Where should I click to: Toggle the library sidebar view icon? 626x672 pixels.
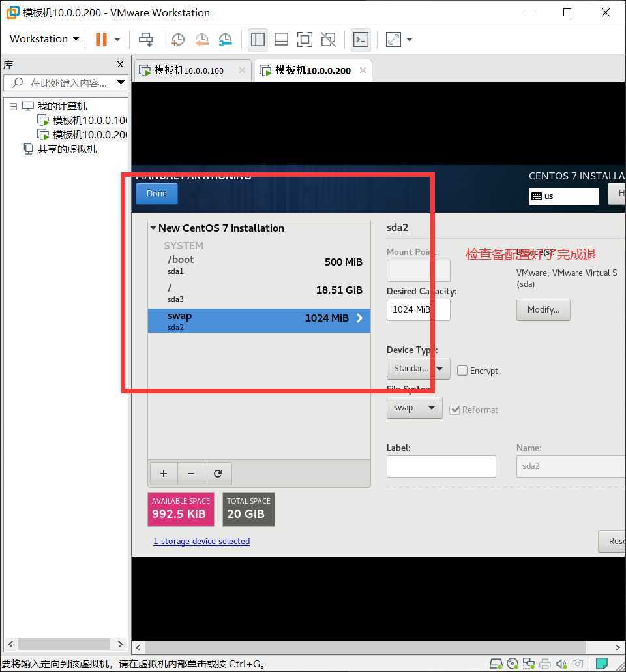tap(258, 39)
